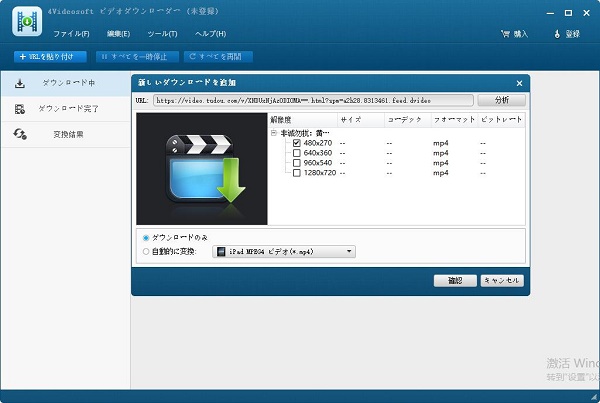Viewport: 600px width, 403px height.
Task: Open the iPad MPEG4 format dropdown
Action: [284, 251]
